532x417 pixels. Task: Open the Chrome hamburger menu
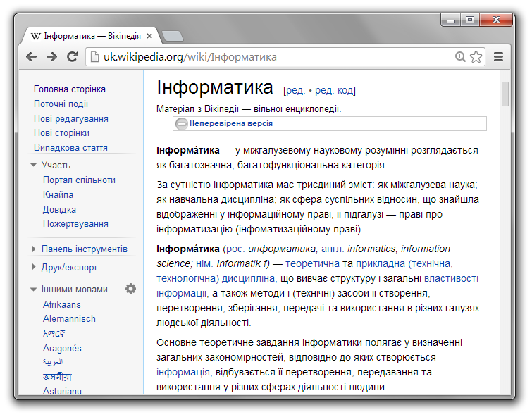pyautogui.click(x=498, y=56)
